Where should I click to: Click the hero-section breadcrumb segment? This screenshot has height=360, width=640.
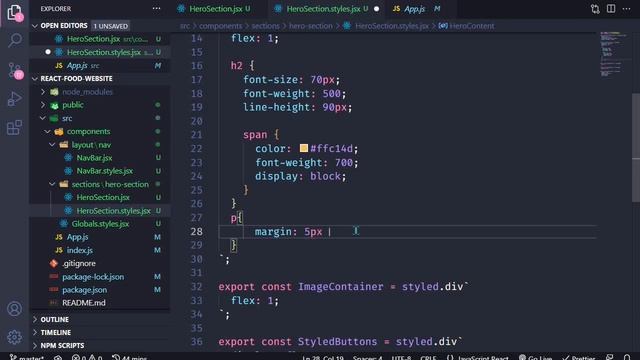point(311,26)
